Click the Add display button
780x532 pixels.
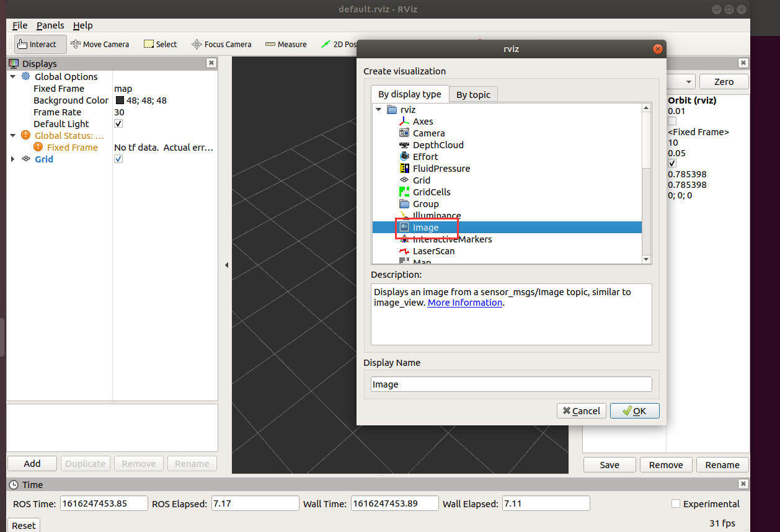pyautogui.click(x=32, y=464)
